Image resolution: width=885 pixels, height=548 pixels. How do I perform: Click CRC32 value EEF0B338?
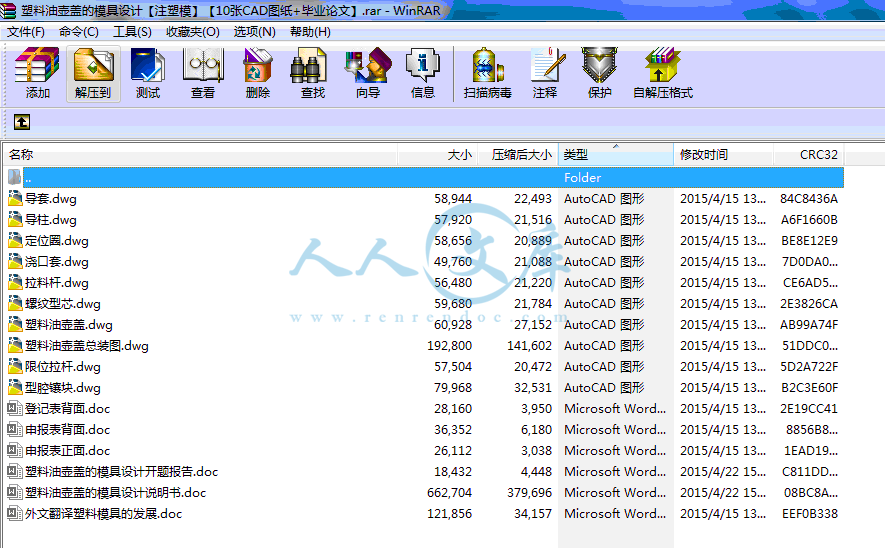809,514
